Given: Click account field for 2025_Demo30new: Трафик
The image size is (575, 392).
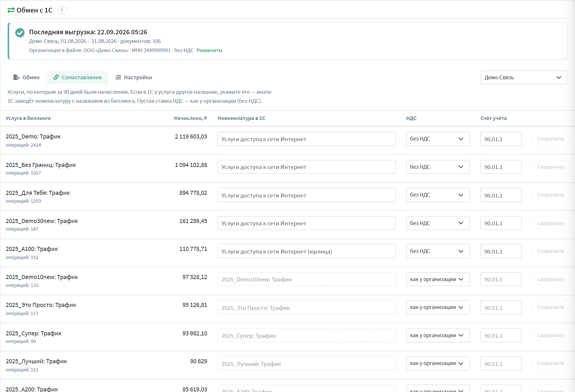Looking at the screenshot, I should (x=501, y=223).
